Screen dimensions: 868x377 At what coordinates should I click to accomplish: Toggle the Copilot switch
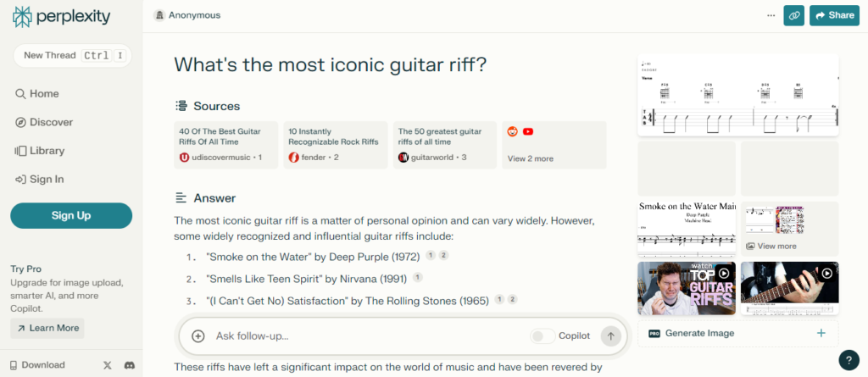pyautogui.click(x=542, y=335)
